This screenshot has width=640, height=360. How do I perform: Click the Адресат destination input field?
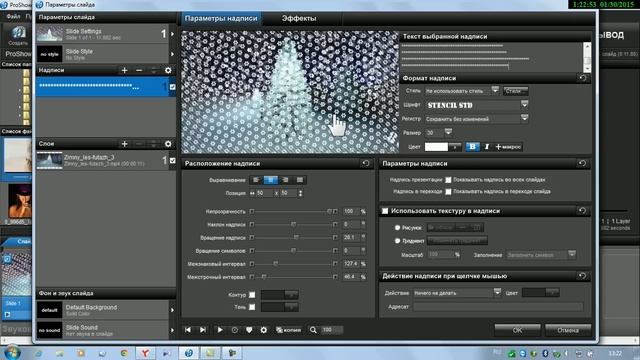coord(498,307)
